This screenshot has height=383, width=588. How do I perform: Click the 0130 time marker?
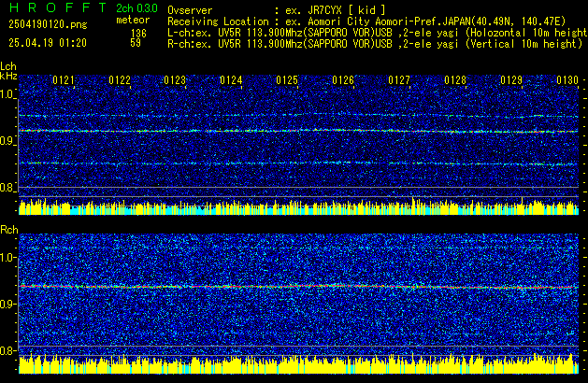click(x=567, y=80)
